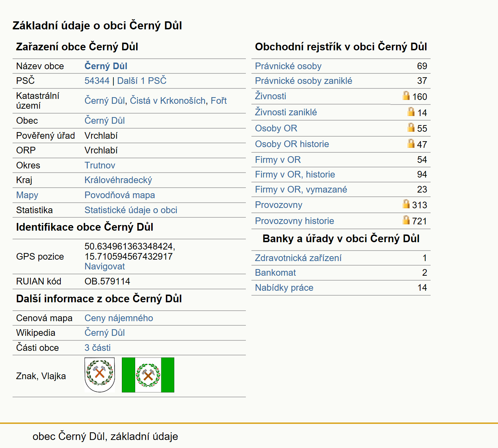498x448 pixels.
Task: Open Firmy v OR, historie link
Action: coord(295,174)
